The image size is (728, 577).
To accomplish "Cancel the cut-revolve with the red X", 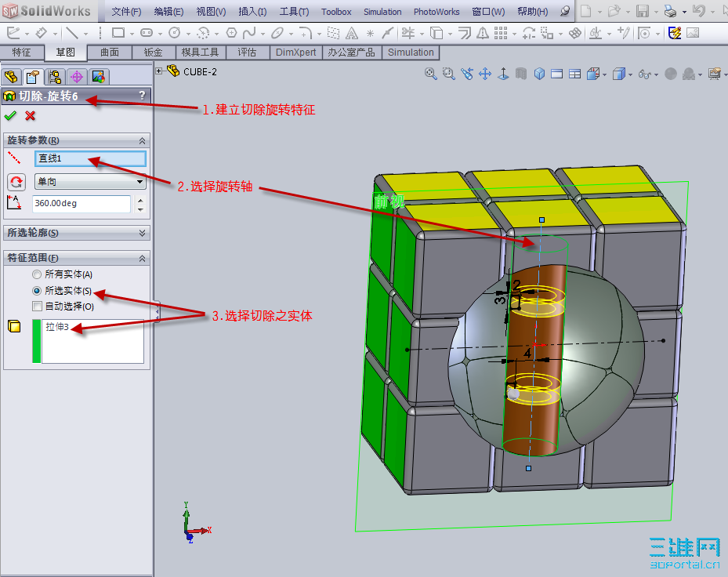I will 31,116.
